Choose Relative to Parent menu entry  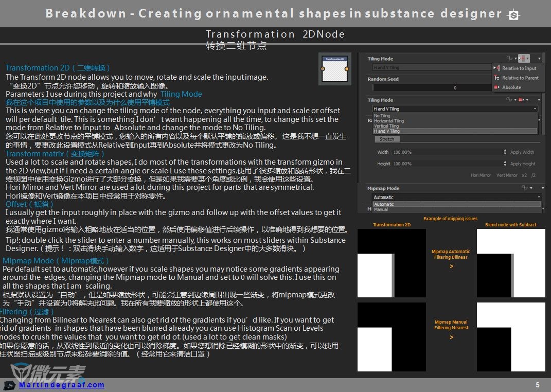click(x=519, y=78)
